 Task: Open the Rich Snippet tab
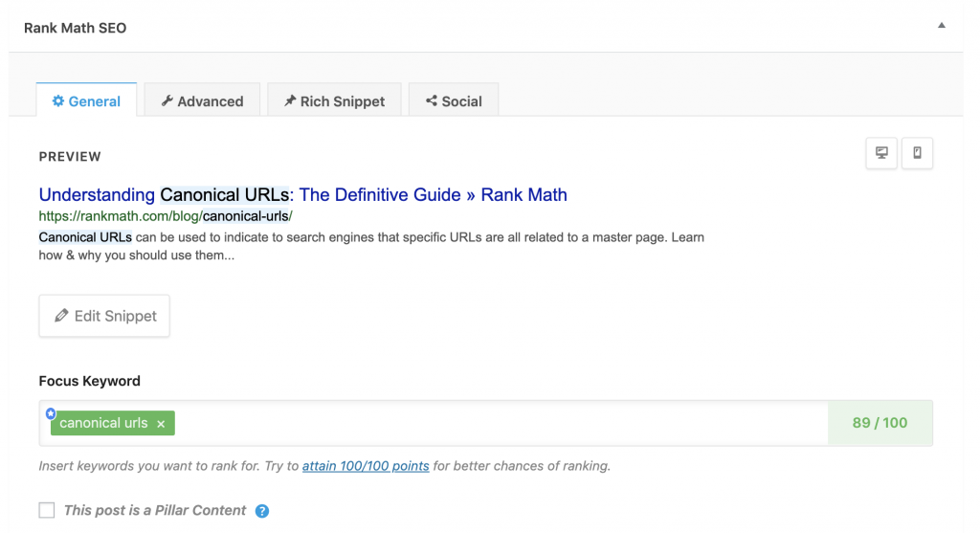(x=334, y=100)
